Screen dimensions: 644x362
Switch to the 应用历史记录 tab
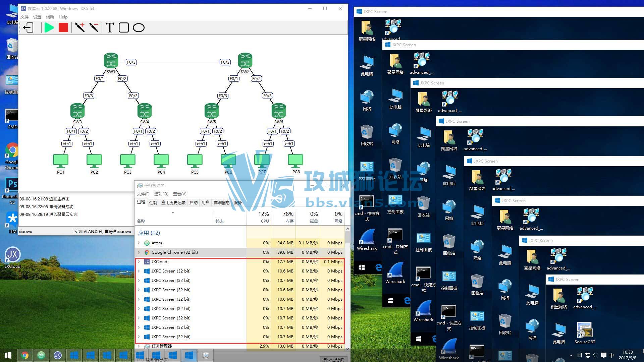pos(173,202)
